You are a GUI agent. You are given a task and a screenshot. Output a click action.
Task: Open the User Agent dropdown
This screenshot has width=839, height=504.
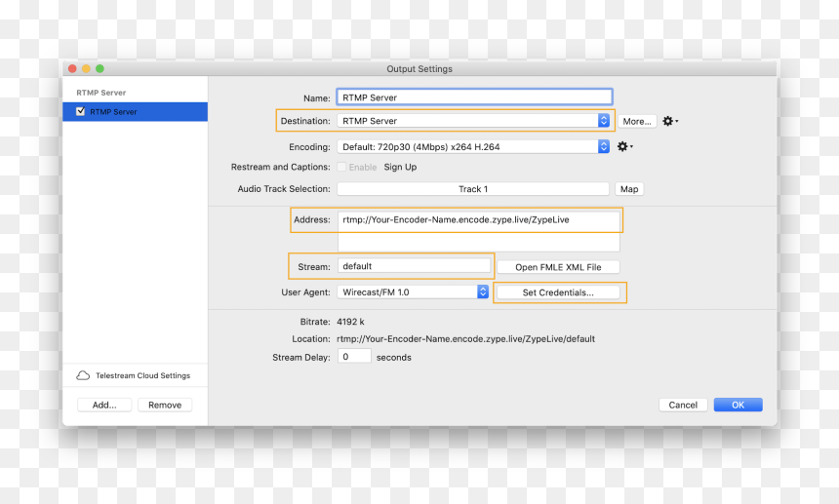[x=413, y=291]
